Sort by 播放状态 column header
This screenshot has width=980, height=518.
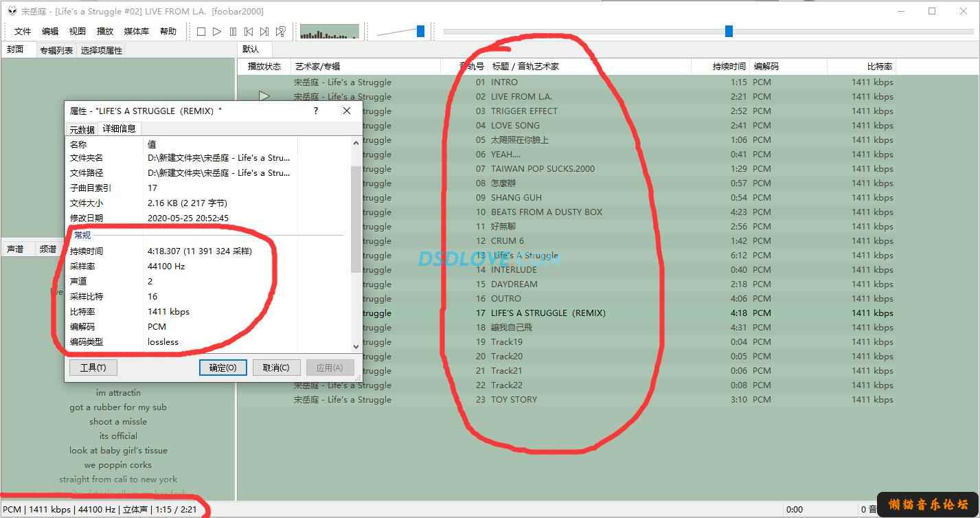click(x=264, y=67)
